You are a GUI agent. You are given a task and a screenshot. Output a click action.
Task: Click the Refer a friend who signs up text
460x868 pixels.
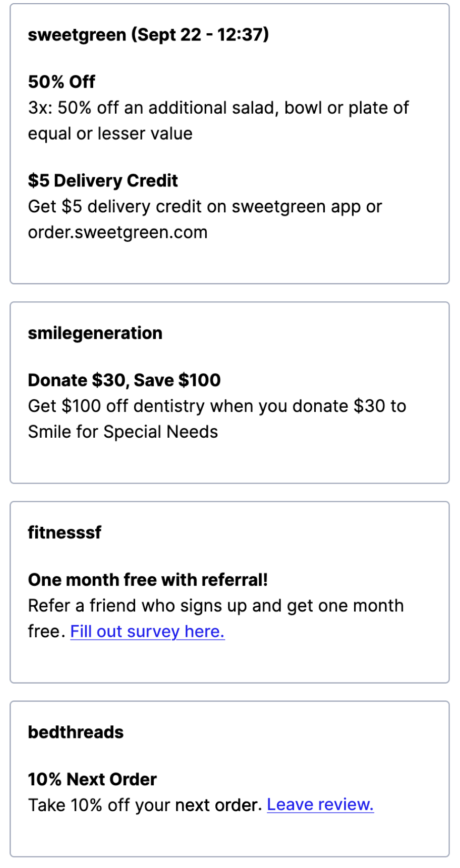216,606
